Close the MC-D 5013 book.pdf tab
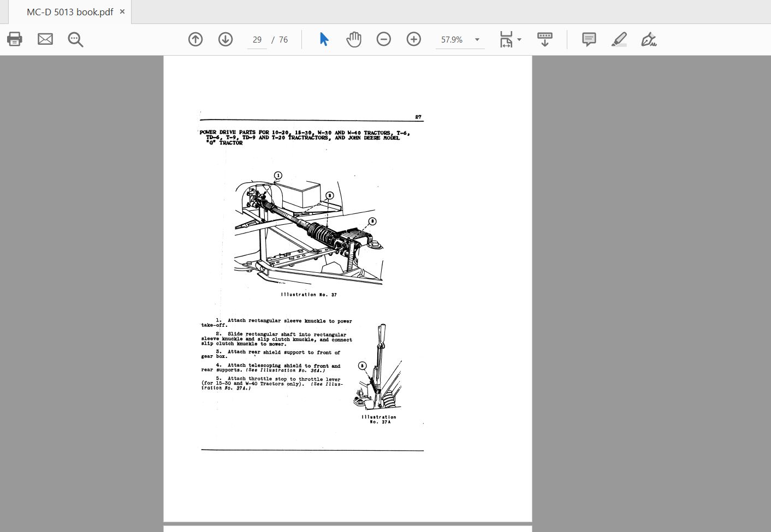The image size is (771, 532). 122,11
